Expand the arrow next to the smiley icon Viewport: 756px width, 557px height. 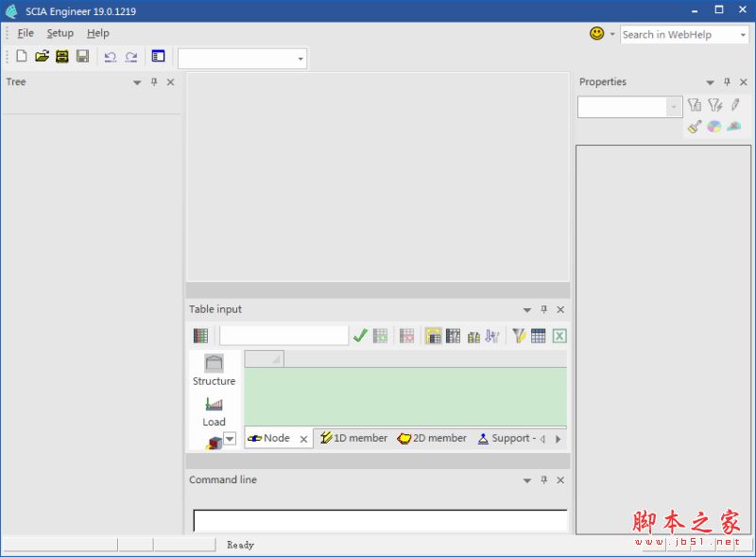(612, 34)
